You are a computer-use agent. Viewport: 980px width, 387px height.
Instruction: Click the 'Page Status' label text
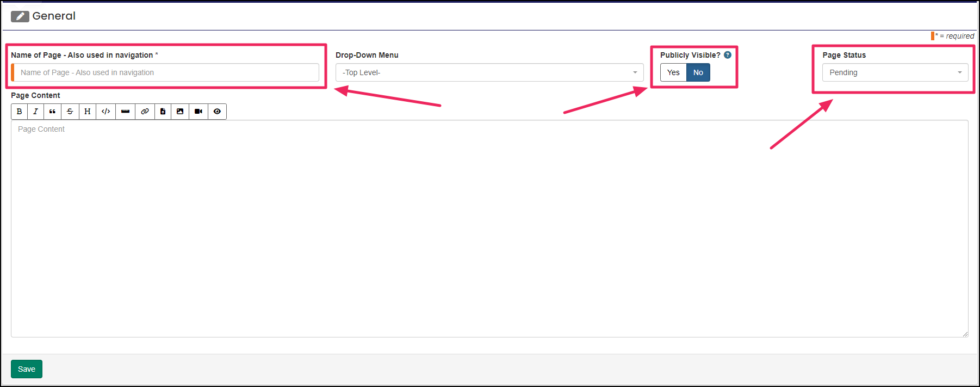(x=844, y=55)
